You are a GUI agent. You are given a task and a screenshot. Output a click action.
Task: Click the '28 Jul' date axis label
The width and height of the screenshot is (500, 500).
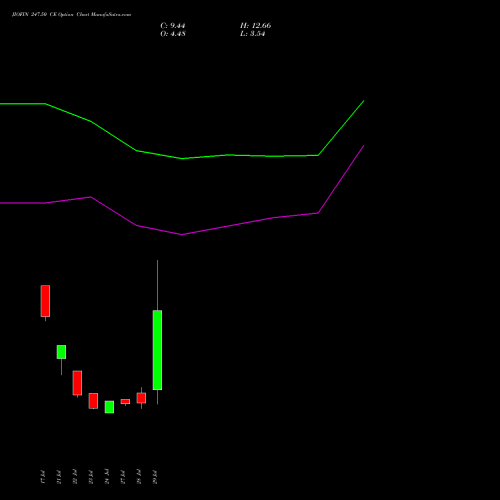pos(139,477)
